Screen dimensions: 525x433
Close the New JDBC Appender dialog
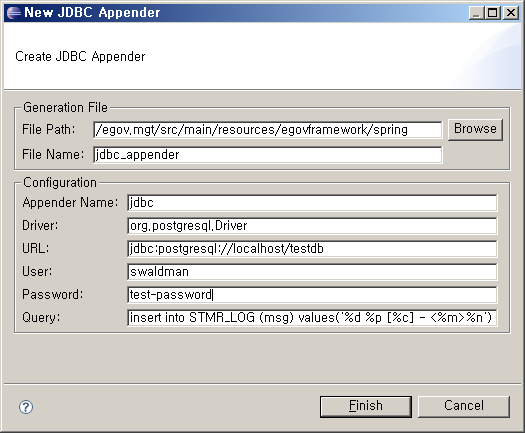511,13
